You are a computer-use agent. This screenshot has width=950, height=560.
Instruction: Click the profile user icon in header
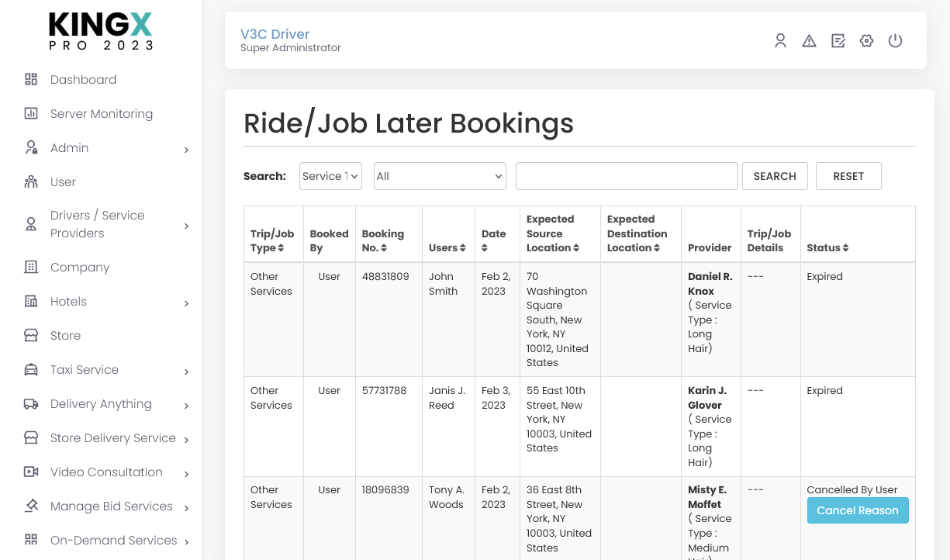780,41
